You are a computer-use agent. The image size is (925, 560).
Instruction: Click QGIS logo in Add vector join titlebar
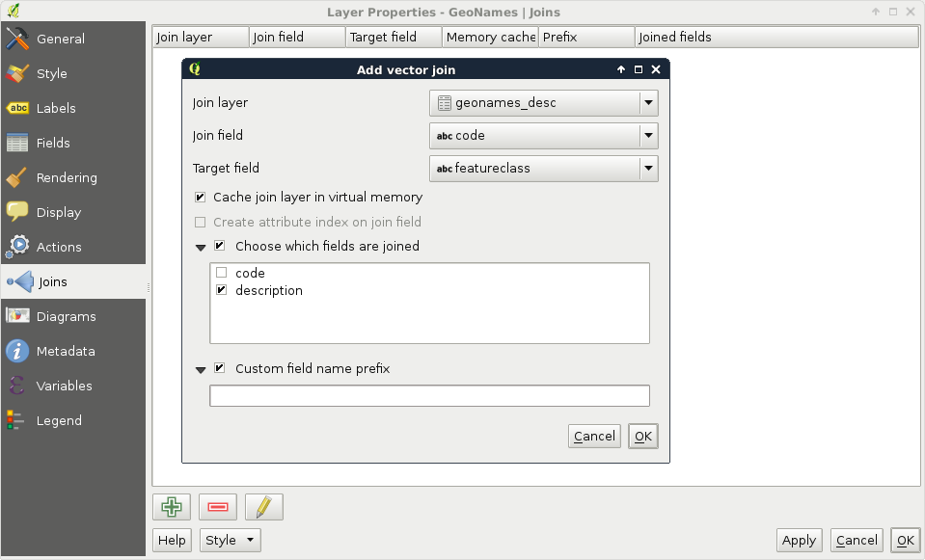point(195,69)
